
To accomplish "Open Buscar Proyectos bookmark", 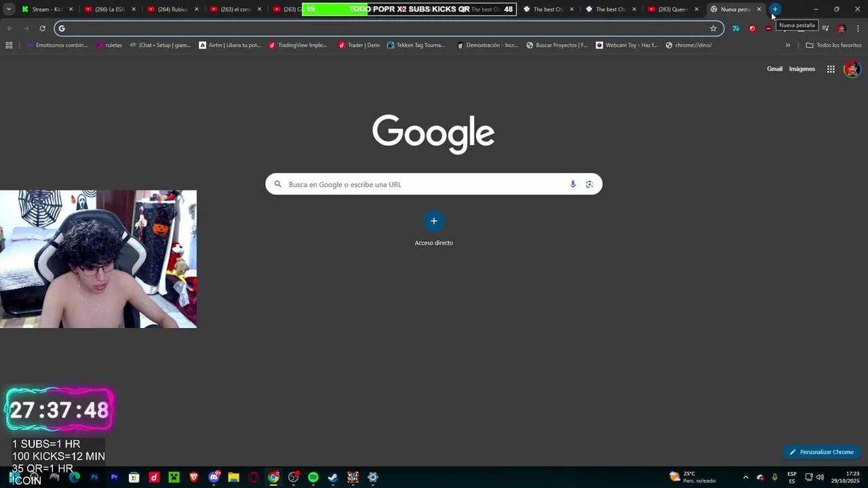I will (557, 45).
